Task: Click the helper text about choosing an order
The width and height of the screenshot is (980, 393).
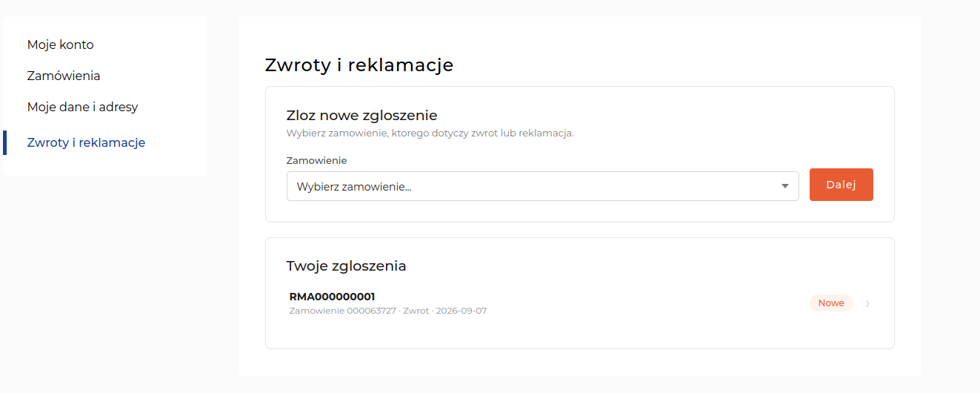Action: [x=430, y=133]
